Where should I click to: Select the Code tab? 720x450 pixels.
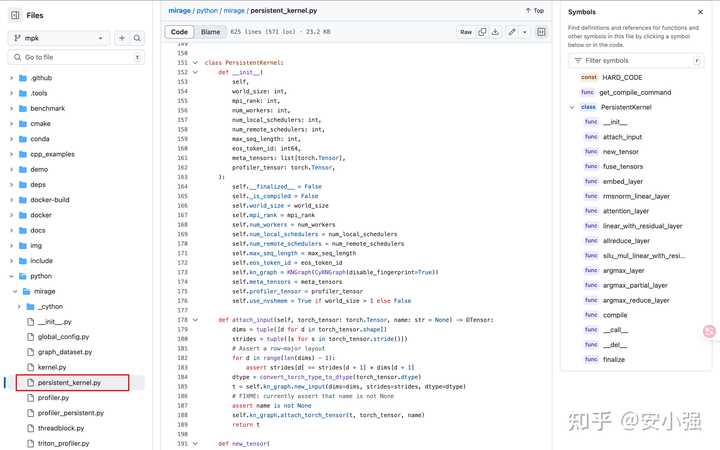[x=180, y=32]
